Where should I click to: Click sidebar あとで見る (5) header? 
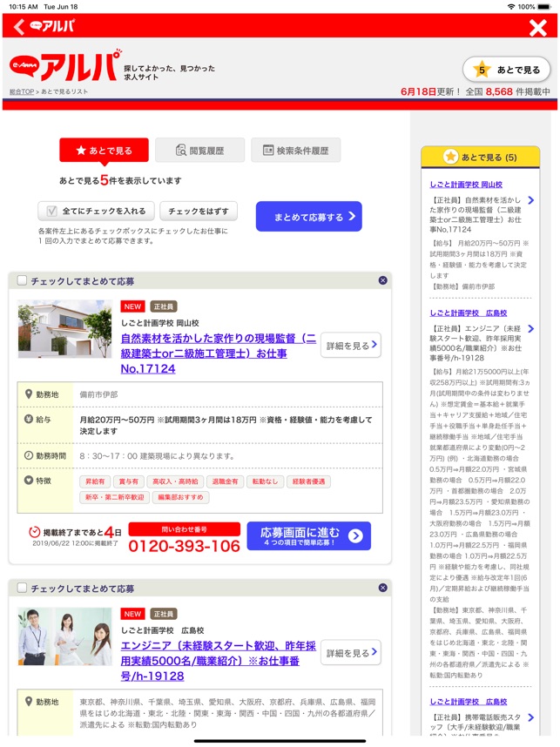[480, 157]
